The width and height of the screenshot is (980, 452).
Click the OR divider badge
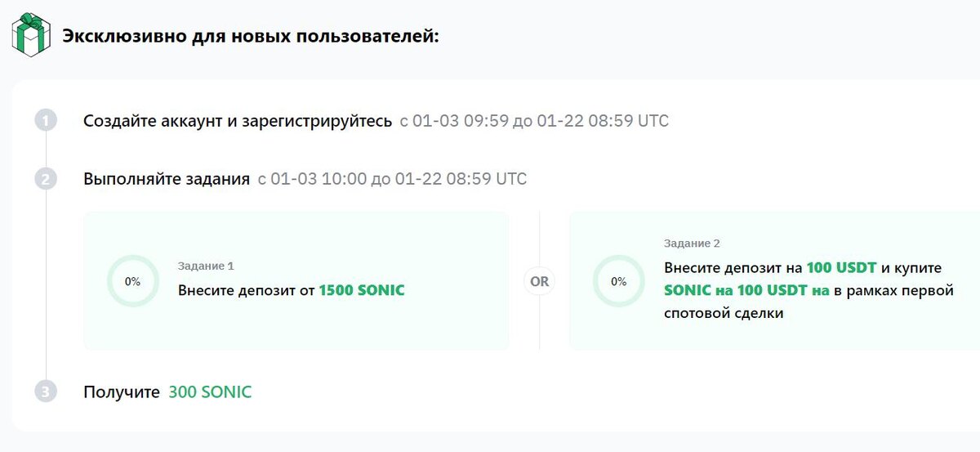click(539, 281)
